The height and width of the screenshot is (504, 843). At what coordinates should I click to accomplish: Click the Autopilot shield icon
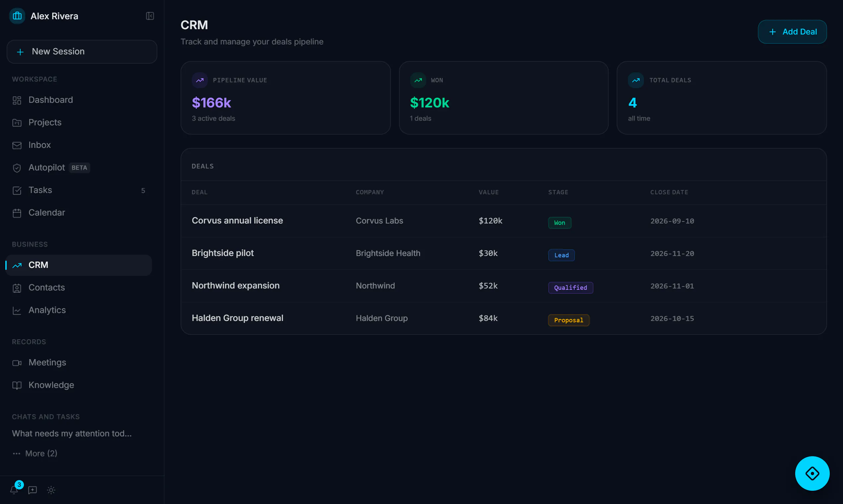point(17,168)
